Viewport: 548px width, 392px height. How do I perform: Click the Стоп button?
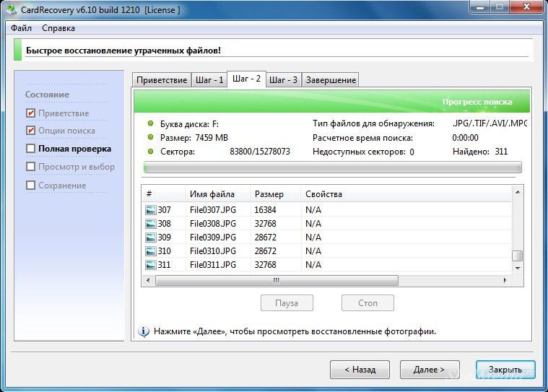pos(367,303)
